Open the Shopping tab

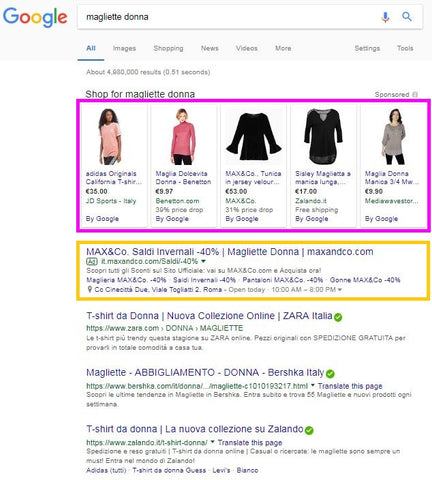point(168,48)
